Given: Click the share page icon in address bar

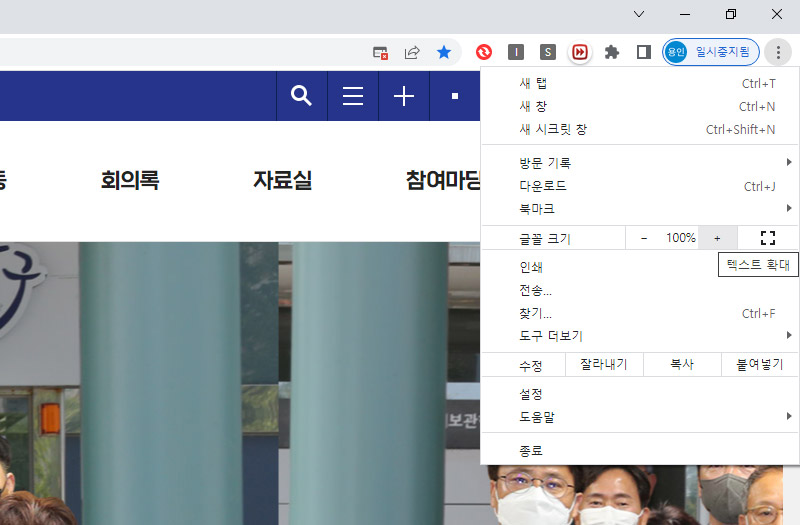Looking at the screenshot, I should 412,52.
